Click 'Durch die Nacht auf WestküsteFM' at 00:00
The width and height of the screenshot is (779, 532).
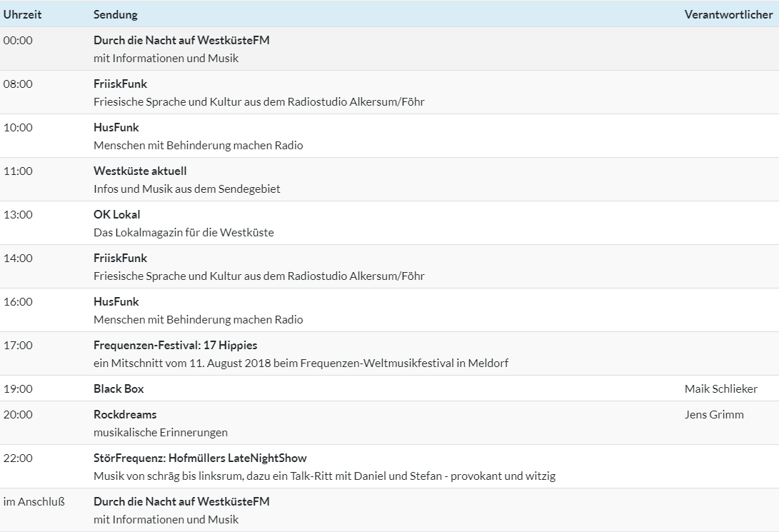(181, 40)
